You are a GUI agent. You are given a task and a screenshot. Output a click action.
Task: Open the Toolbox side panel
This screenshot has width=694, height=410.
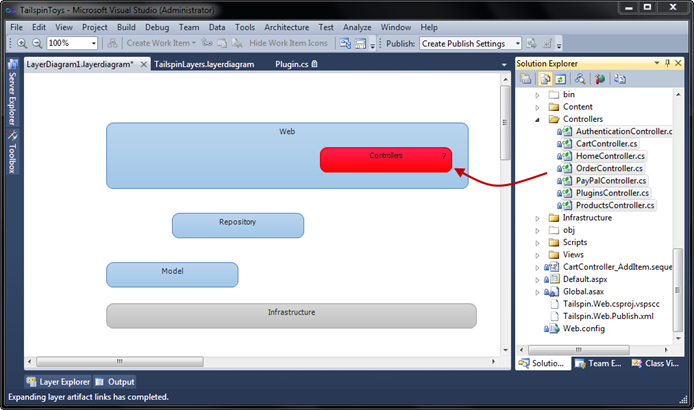pyautogui.click(x=12, y=152)
